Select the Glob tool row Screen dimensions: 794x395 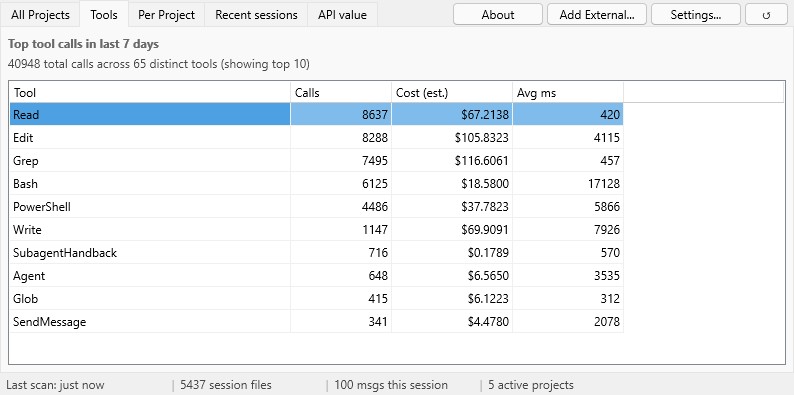pyautogui.click(x=316, y=298)
